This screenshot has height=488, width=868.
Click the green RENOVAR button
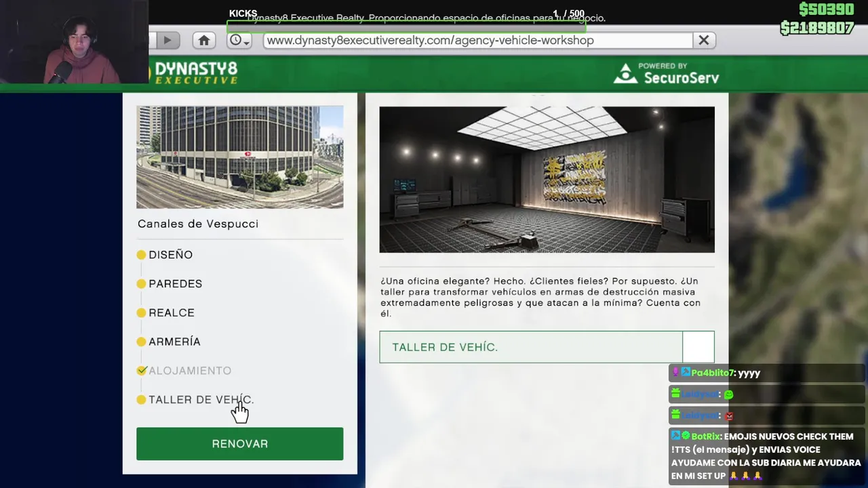pos(239,444)
